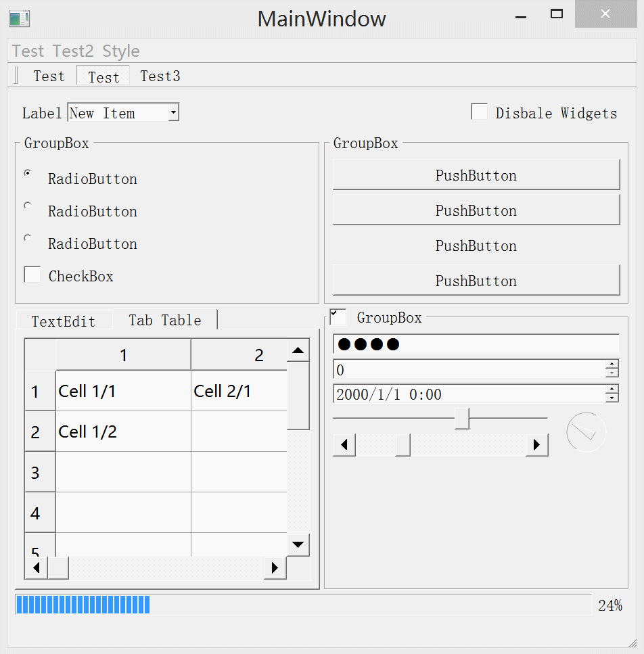Click table horizontal scrollbar right arrow
644x654 pixels.
pos(275,567)
